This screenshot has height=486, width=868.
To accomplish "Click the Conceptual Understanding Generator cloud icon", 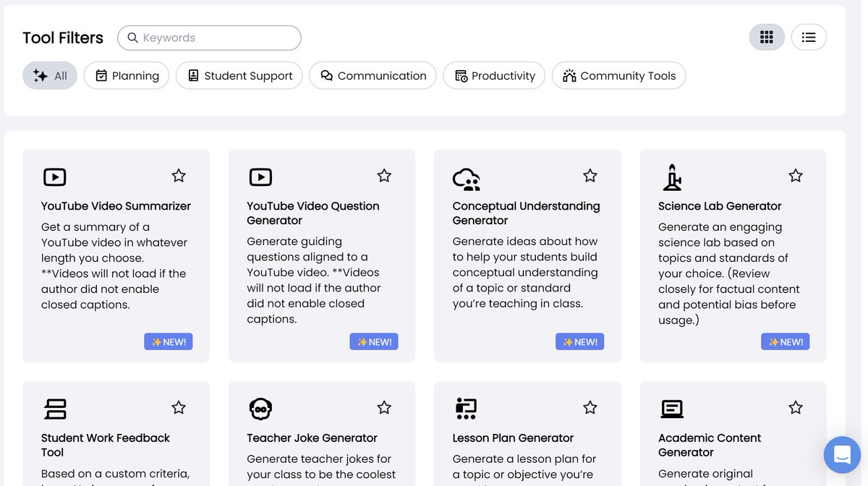I will (x=467, y=178).
